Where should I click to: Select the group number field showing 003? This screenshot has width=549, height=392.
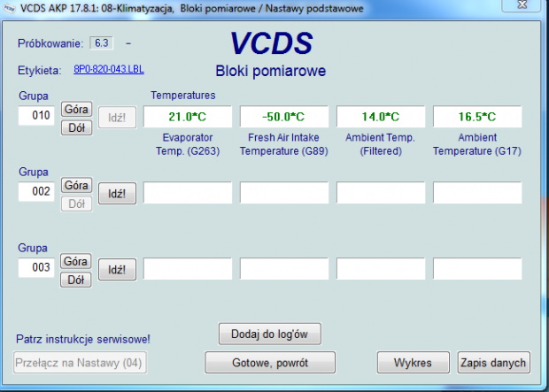36,268
